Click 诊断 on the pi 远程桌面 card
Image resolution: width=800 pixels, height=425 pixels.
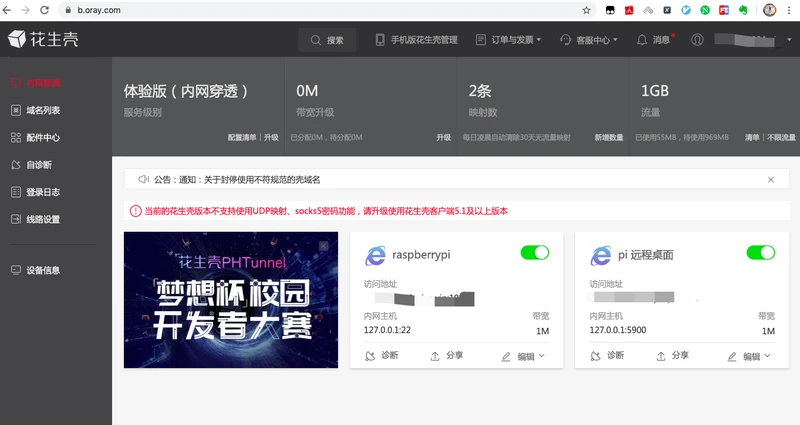(x=607, y=356)
